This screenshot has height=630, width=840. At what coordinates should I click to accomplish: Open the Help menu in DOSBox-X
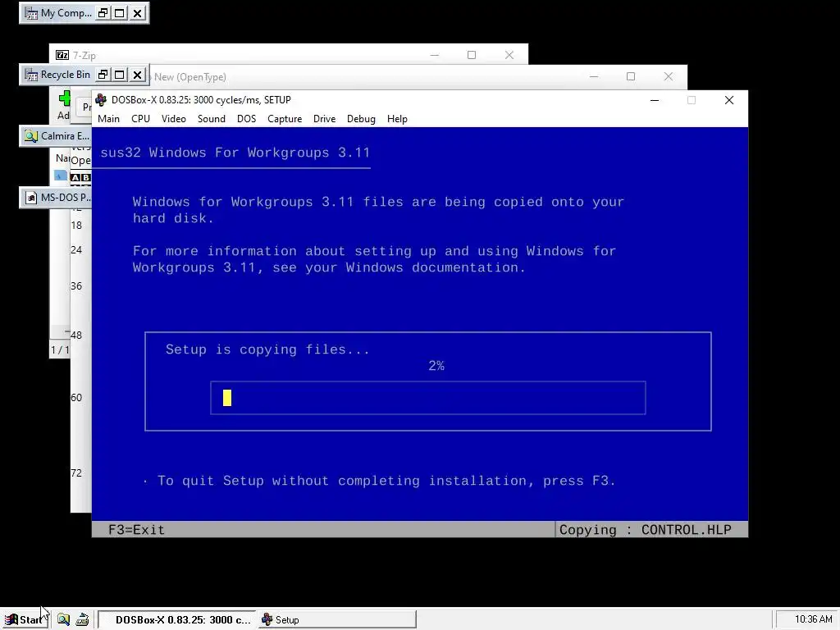(397, 119)
